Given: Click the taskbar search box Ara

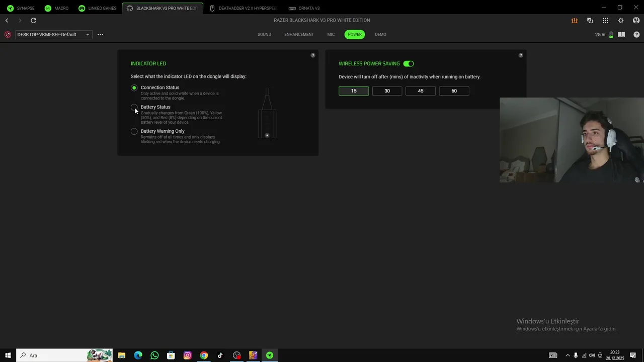Looking at the screenshot, I should click(64, 355).
